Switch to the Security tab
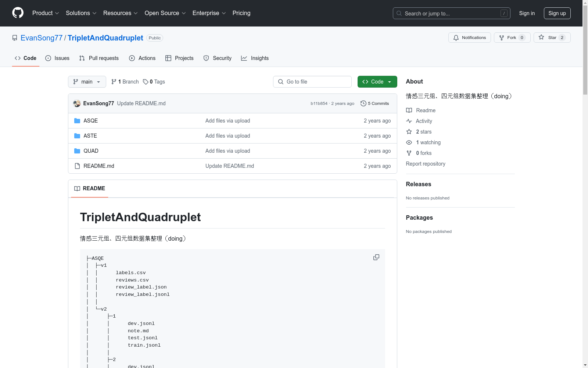 [218, 58]
